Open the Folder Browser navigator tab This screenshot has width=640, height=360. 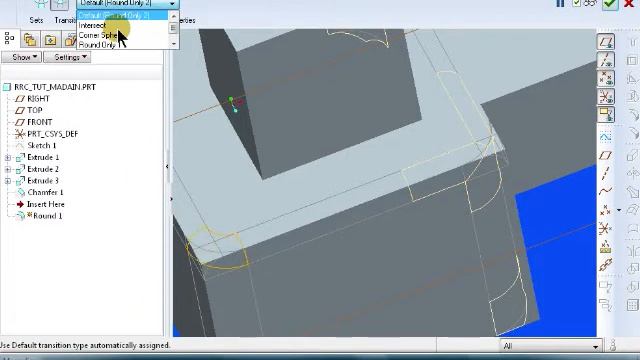pyautogui.click(x=51, y=40)
